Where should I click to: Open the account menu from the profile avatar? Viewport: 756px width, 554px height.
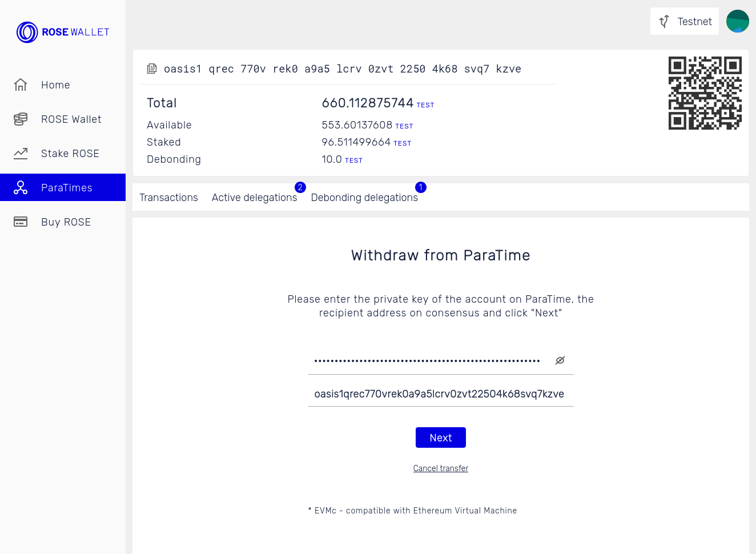coord(737,21)
